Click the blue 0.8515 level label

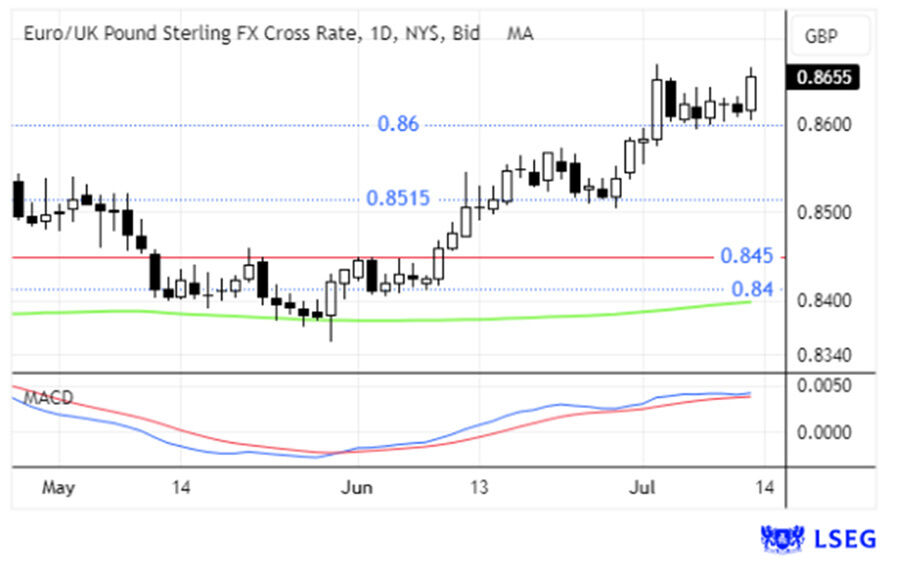coord(398,199)
